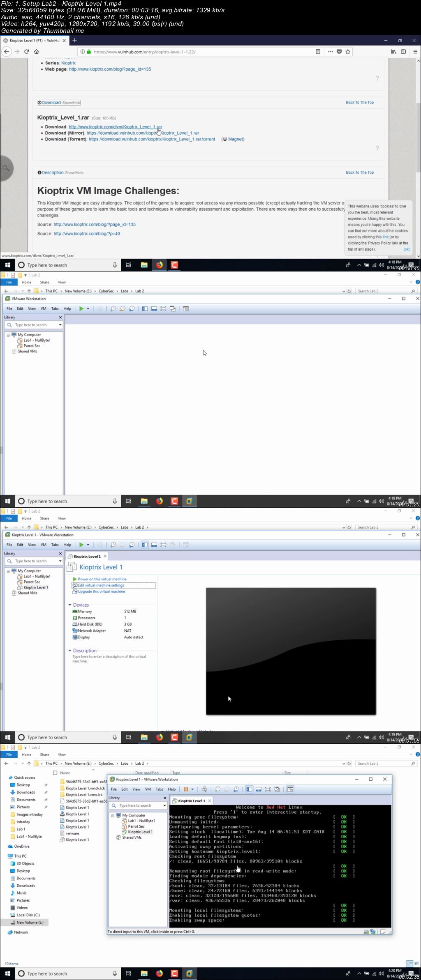This screenshot has height=980, width=421.
Task: Toggle reader view in Firefox's address bar
Action: [x=318, y=52]
